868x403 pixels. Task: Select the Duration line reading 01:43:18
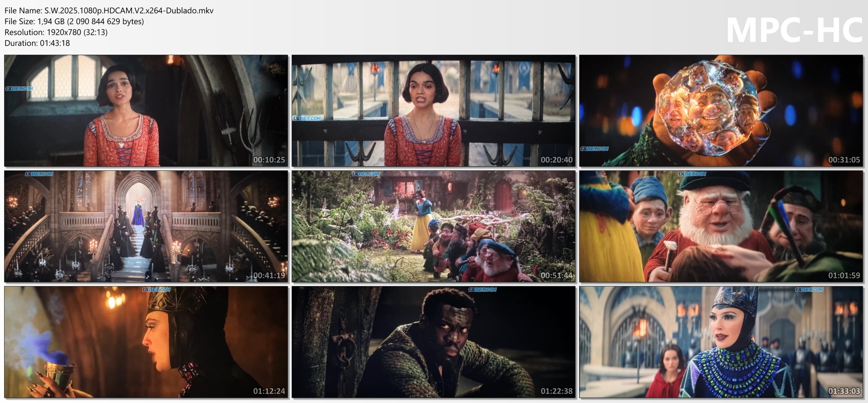[x=37, y=43]
